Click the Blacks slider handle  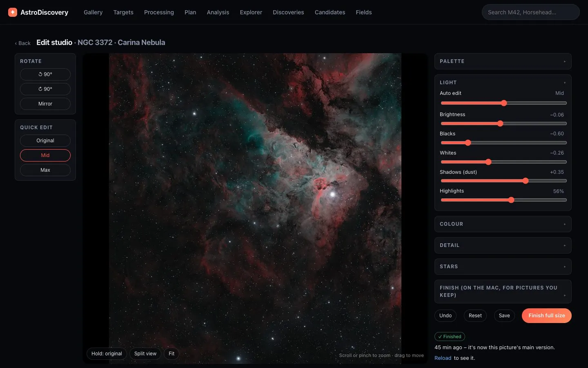pos(468,143)
